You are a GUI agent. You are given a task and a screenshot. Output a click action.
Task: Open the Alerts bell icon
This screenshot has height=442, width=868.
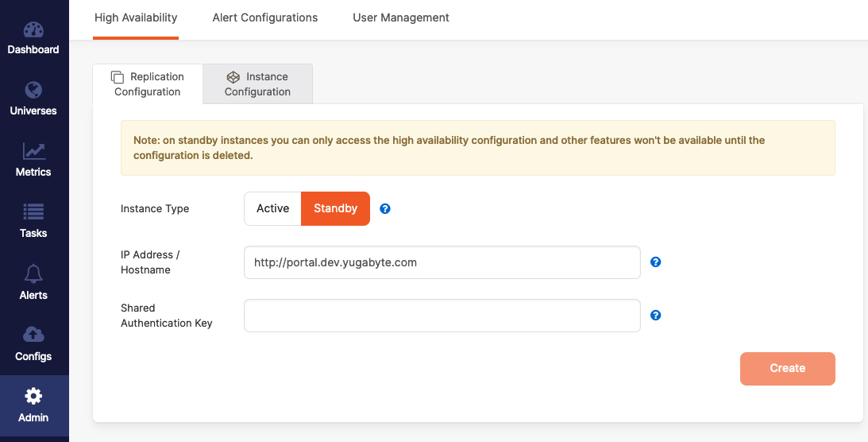tap(33, 274)
